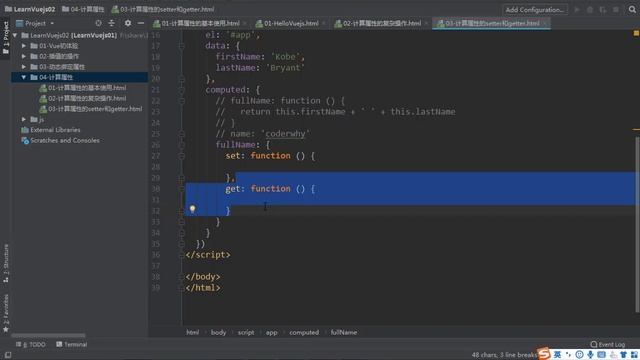Screen dimensions: 640x360
Task: Toggle the fold marker on line 26 fullName
Action: click(x=182, y=145)
